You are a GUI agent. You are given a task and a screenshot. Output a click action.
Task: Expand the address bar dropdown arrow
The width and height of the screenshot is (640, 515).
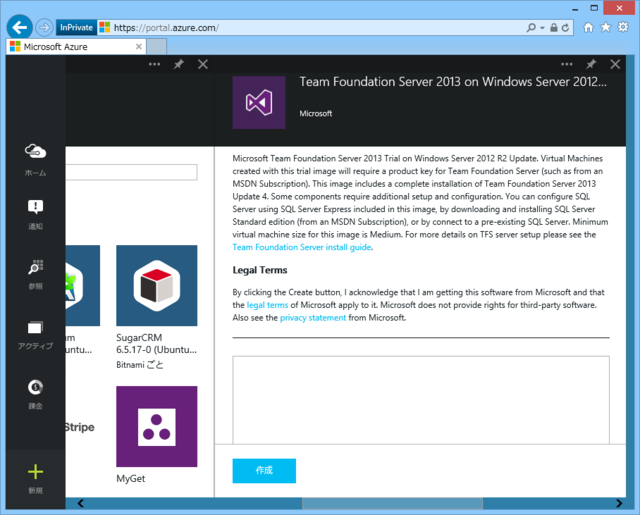point(542,28)
